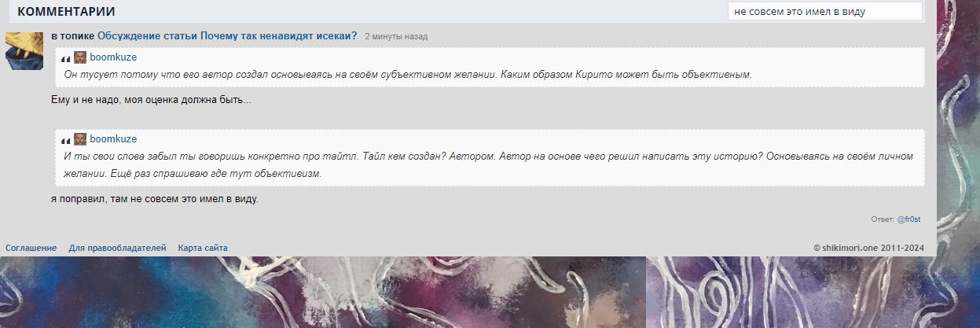The height and width of the screenshot is (328, 980).
Task: Click the quote marks icon in first quote
Action: pos(66,58)
